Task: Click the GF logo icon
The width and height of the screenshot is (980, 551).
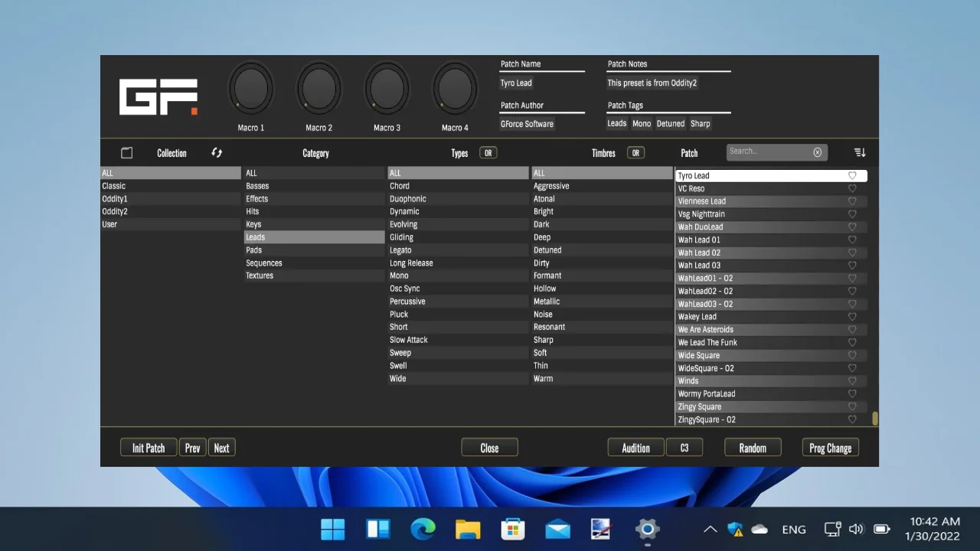Action: click(x=158, y=97)
